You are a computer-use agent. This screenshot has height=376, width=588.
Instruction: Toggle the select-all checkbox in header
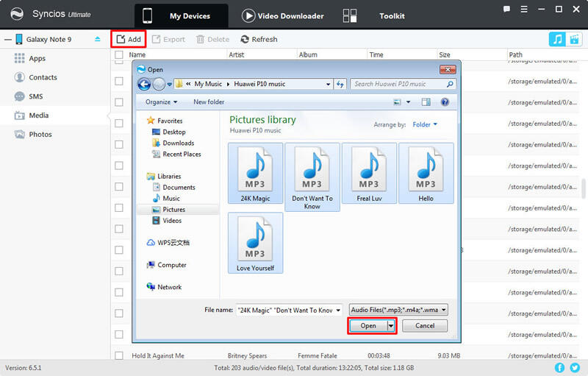119,54
